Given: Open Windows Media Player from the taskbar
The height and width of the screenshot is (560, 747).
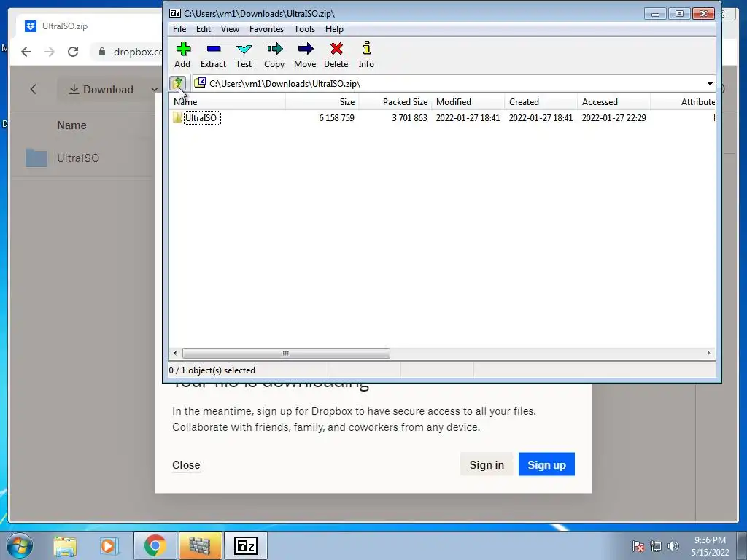Looking at the screenshot, I should (109, 545).
